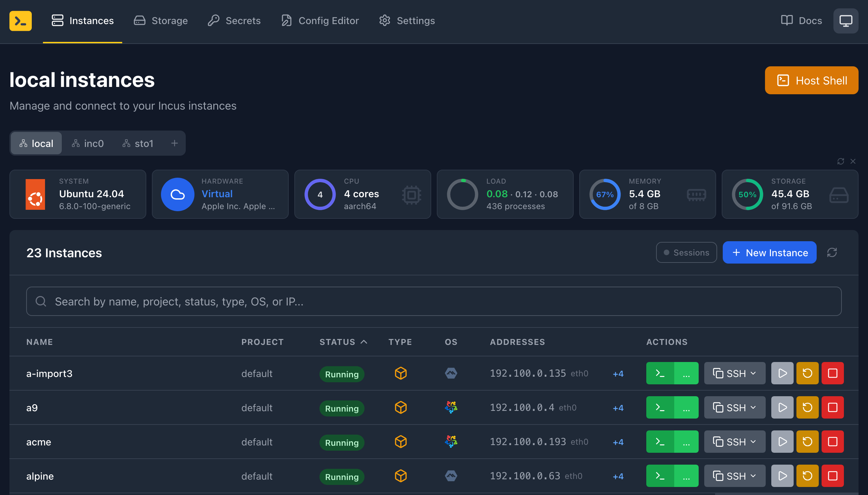
Task: Stop the acme instance
Action: coord(832,442)
